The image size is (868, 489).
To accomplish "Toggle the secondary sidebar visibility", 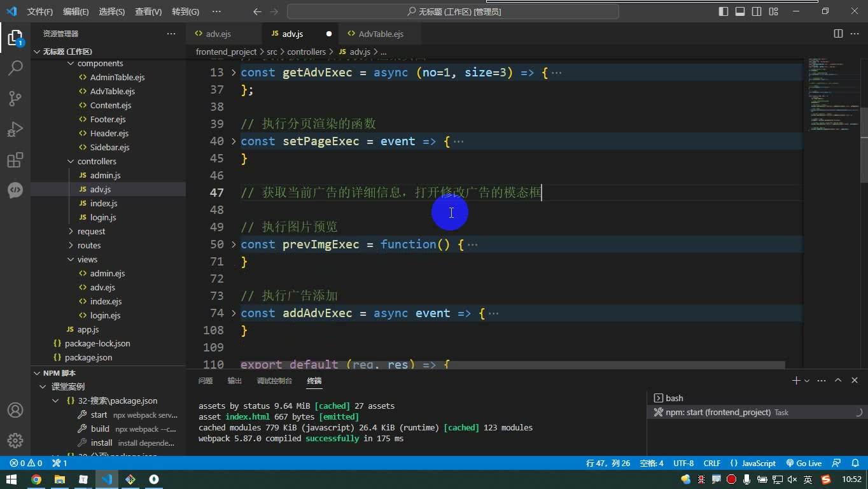I will coord(757,11).
